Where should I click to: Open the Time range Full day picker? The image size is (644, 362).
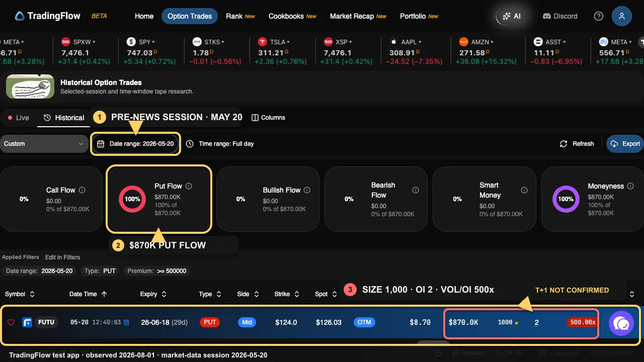pos(220,144)
